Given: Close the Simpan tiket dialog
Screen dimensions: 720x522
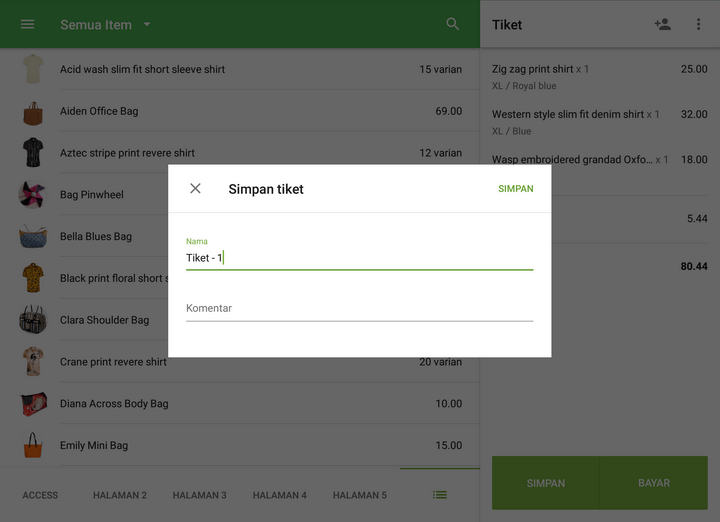Looking at the screenshot, I should pyautogui.click(x=195, y=188).
